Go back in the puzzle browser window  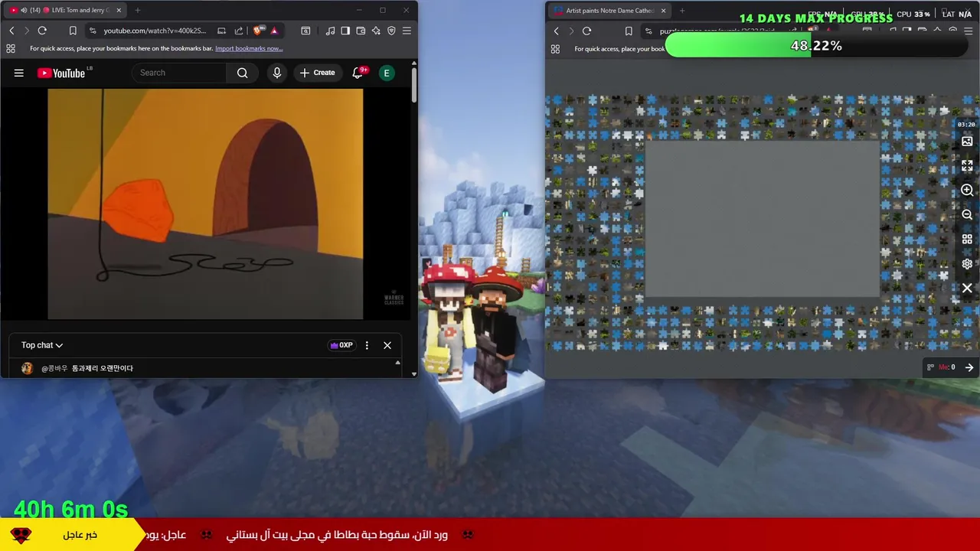(557, 31)
